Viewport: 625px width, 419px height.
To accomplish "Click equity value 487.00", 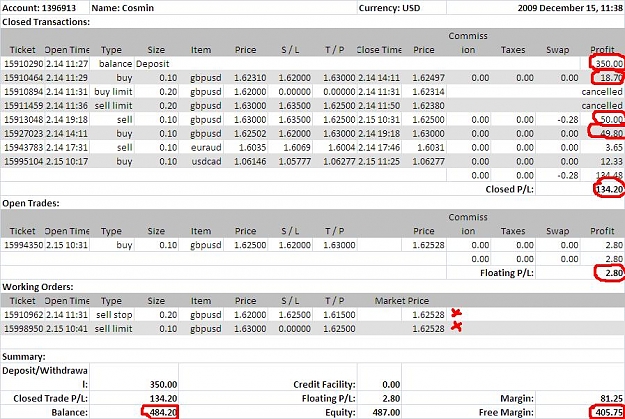I will 386,413.
